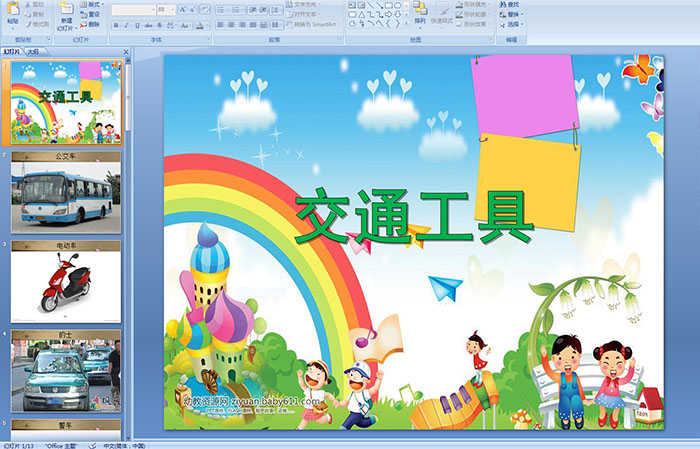The width and height of the screenshot is (700, 449).
Task: Open the font name combo box
Action: coord(133,10)
